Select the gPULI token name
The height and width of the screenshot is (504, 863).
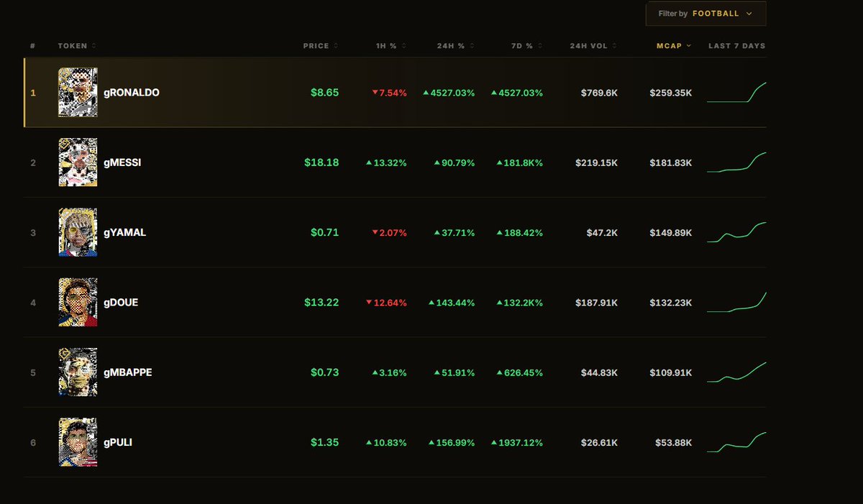click(x=118, y=443)
